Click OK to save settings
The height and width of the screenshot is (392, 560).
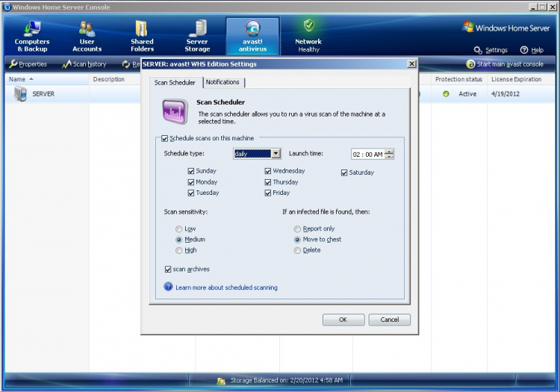pyautogui.click(x=343, y=320)
